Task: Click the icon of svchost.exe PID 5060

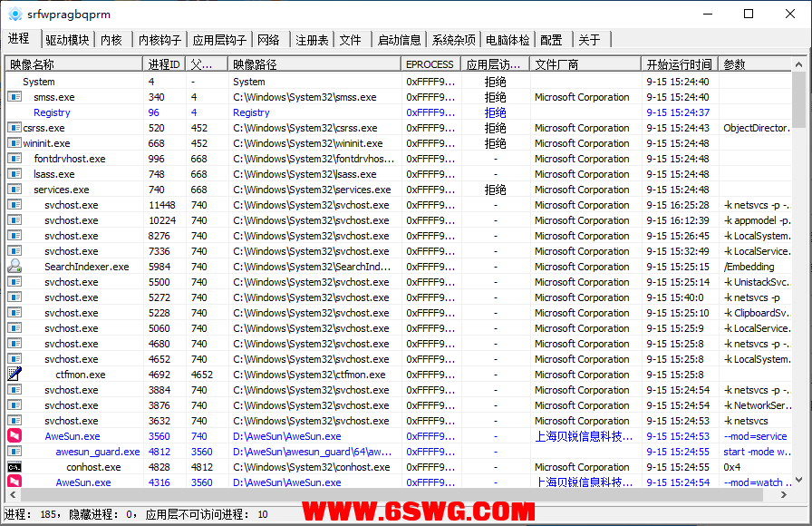Action: (x=14, y=328)
